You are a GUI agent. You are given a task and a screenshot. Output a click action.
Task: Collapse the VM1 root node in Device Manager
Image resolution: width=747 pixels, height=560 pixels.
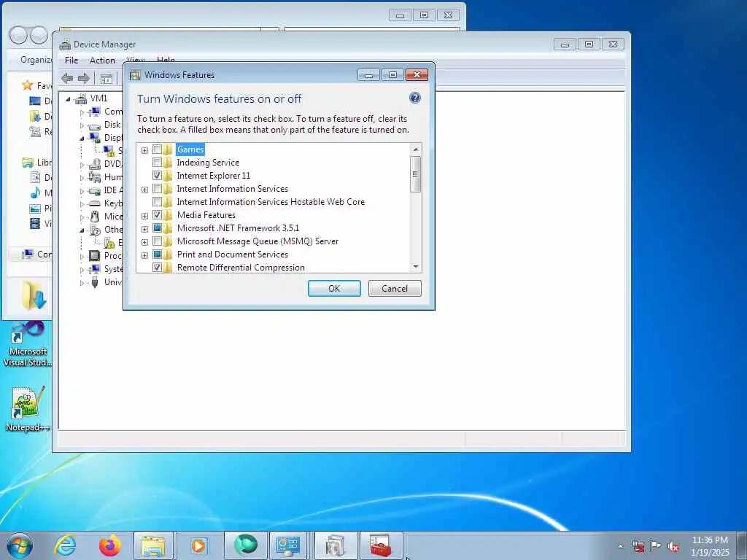pos(68,99)
